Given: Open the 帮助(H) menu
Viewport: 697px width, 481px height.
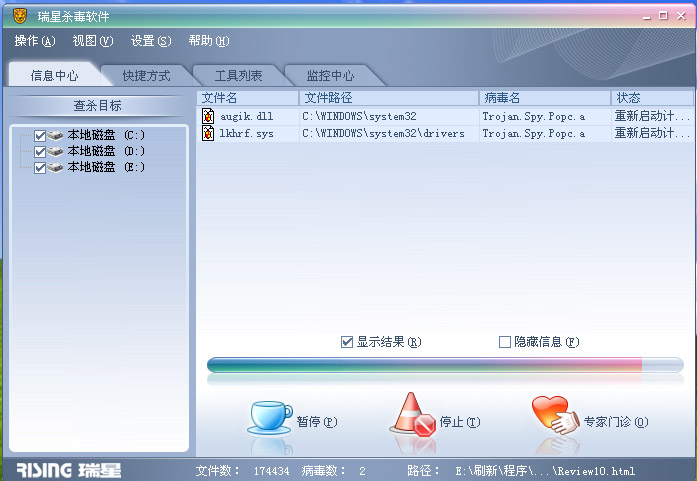Looking at the screenshot, I should click(208, 41).
